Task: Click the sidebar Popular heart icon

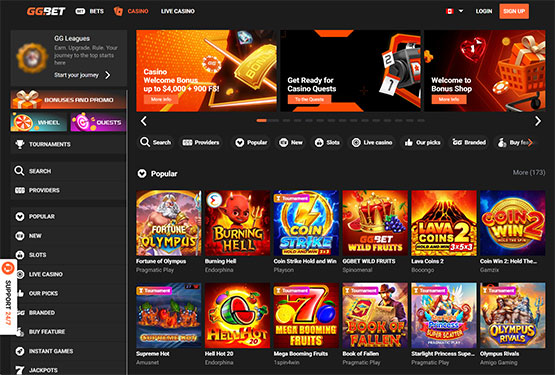Action: click(x=20, y=216)
